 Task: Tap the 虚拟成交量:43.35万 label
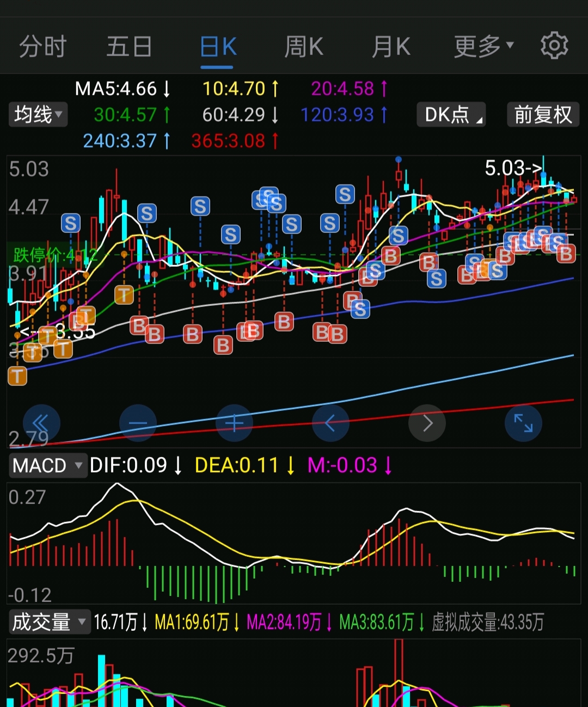pos(488,622)
